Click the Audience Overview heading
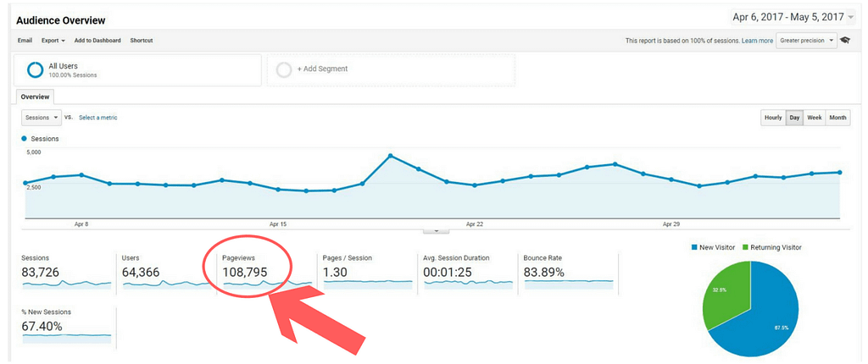The image size is (868, 364). click(x=61, y=20)
